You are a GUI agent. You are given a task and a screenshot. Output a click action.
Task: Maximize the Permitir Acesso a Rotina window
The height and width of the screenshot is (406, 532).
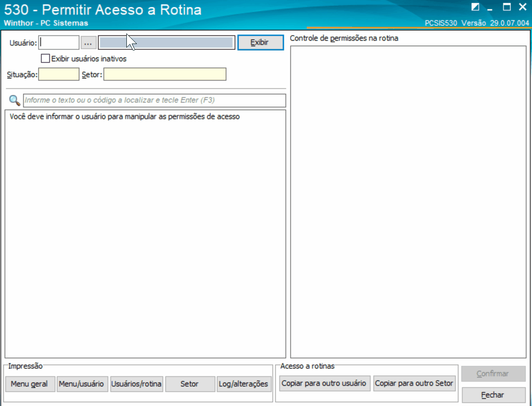pyautogui.click(x=507, y=7)
